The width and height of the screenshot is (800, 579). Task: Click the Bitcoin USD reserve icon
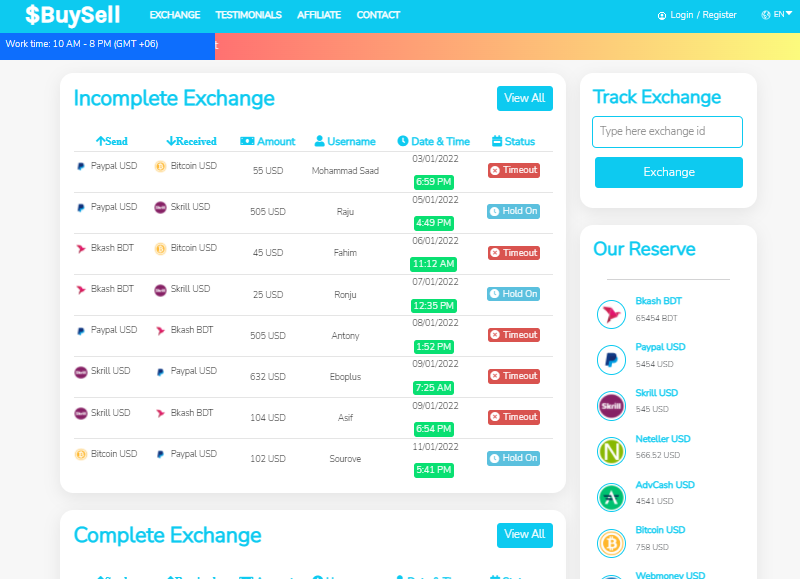pos(611,543)
